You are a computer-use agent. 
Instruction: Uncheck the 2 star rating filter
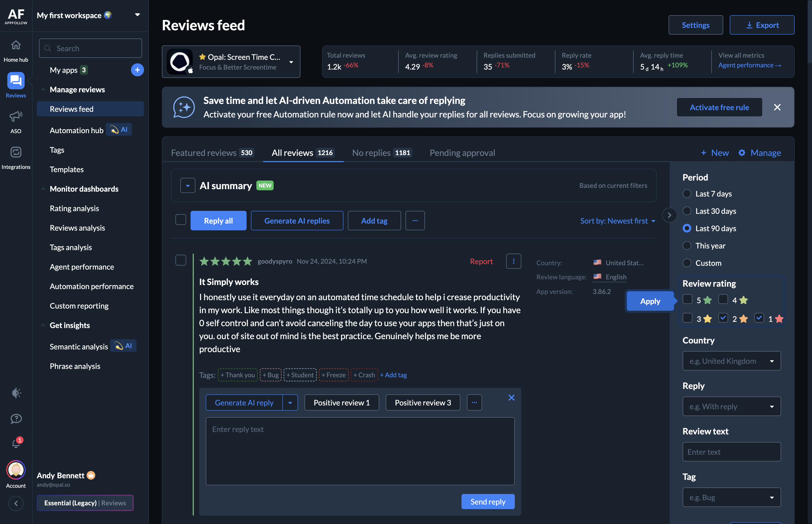[x=723, y=318]
